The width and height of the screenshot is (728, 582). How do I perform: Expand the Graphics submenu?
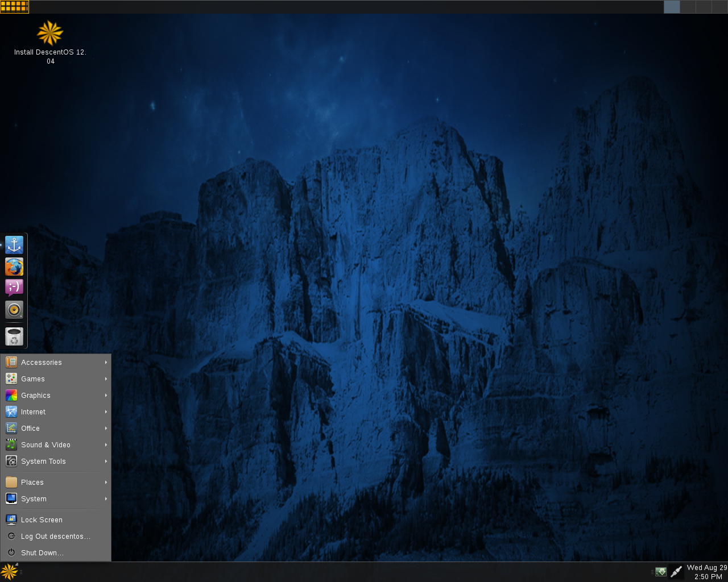[x=56, y=396]
